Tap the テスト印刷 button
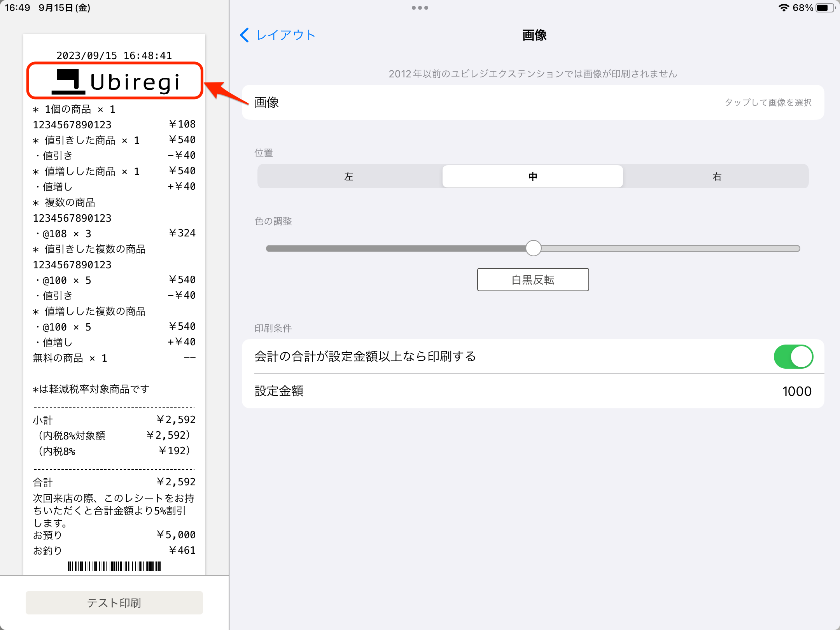 click(114, 603)
